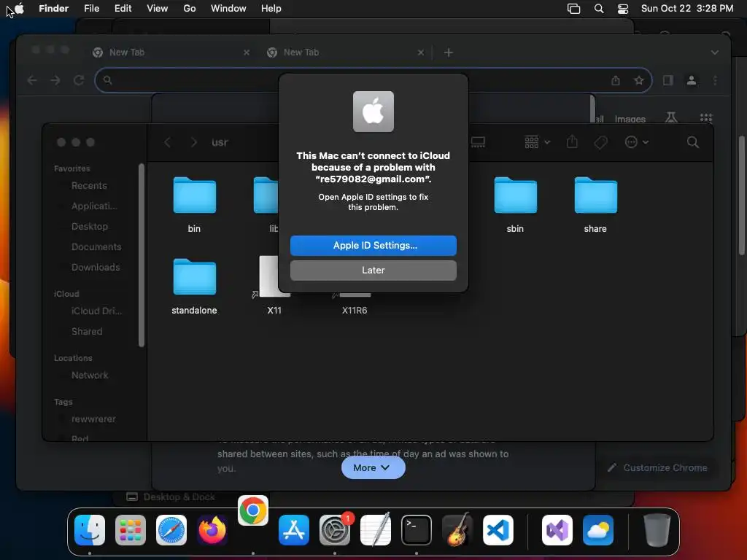The width and height of the screenshot is (747, 560).
Task: Open Finder from the Dock
Action: pyautogui.click(x=90, y=530)
